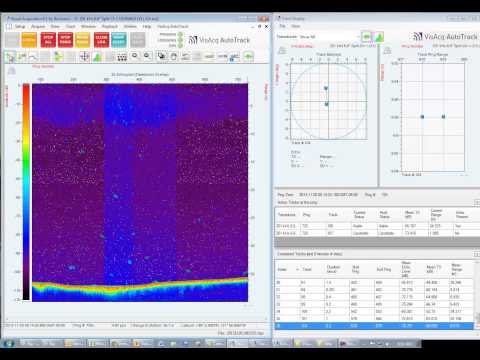This screenshot has width=480, height=360.
Task: Open the Transducer dropdown in Track Display
Action: [x=330, y=37]
